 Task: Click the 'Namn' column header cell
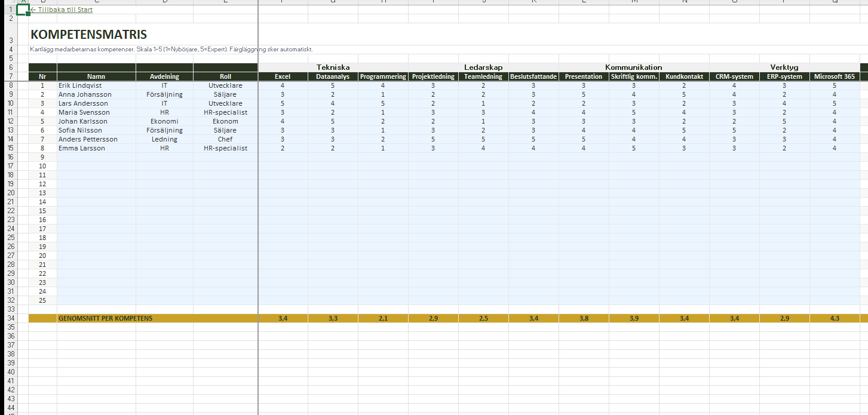pyautogui.click(x=96, y=76)
